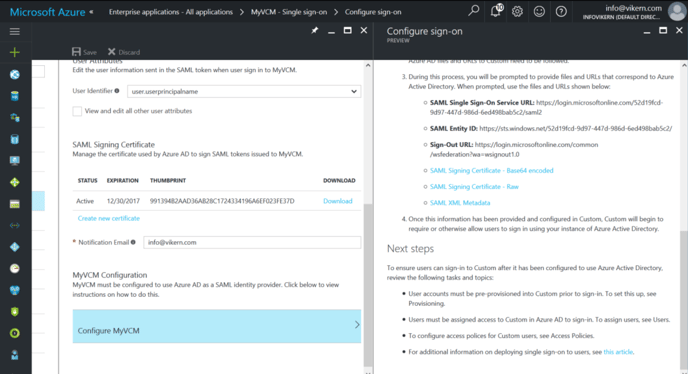688x374 pixels.
Task: Click the EXPIRATION column header
Action: (x=122, y=180)
